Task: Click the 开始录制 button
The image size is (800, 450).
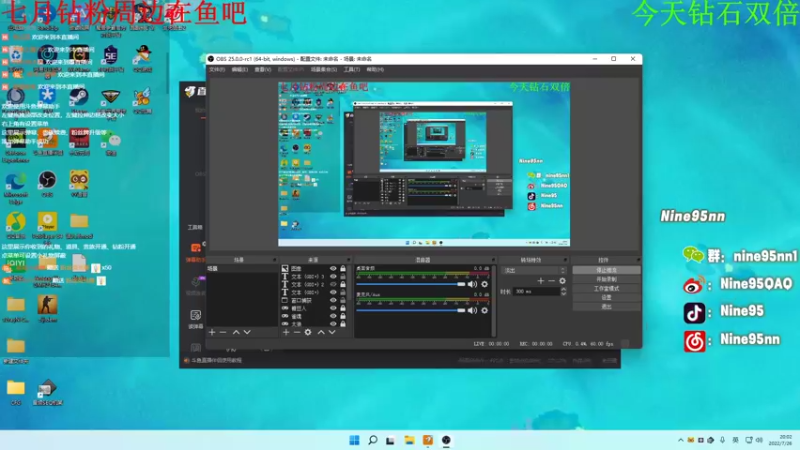Action: point(606,280)
